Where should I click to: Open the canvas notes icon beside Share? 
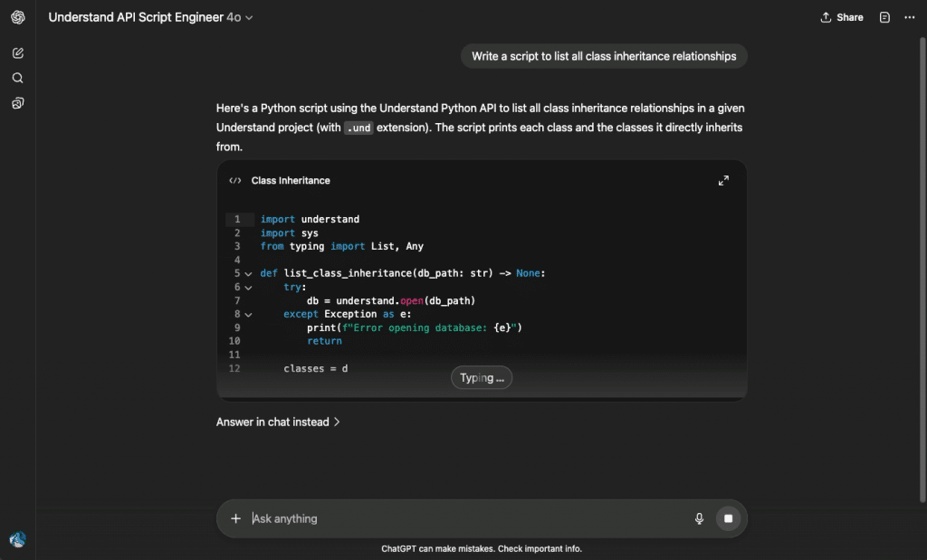point(884,18)
